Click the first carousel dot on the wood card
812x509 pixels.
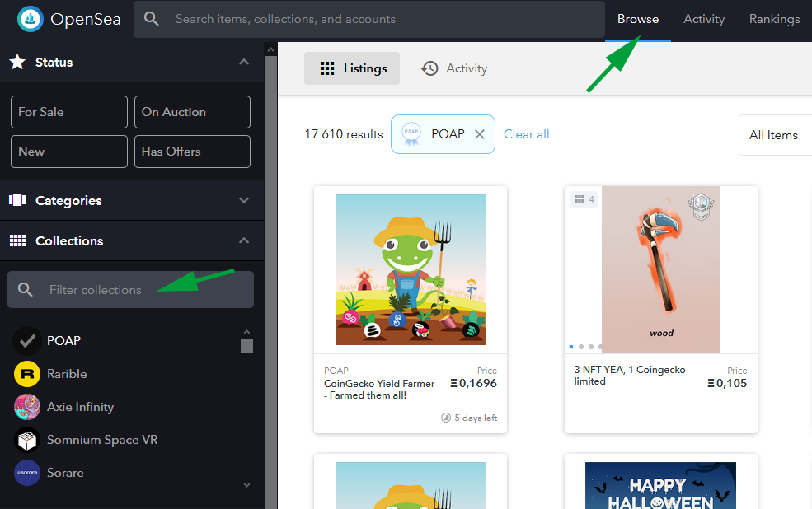(x=571, y=347)
